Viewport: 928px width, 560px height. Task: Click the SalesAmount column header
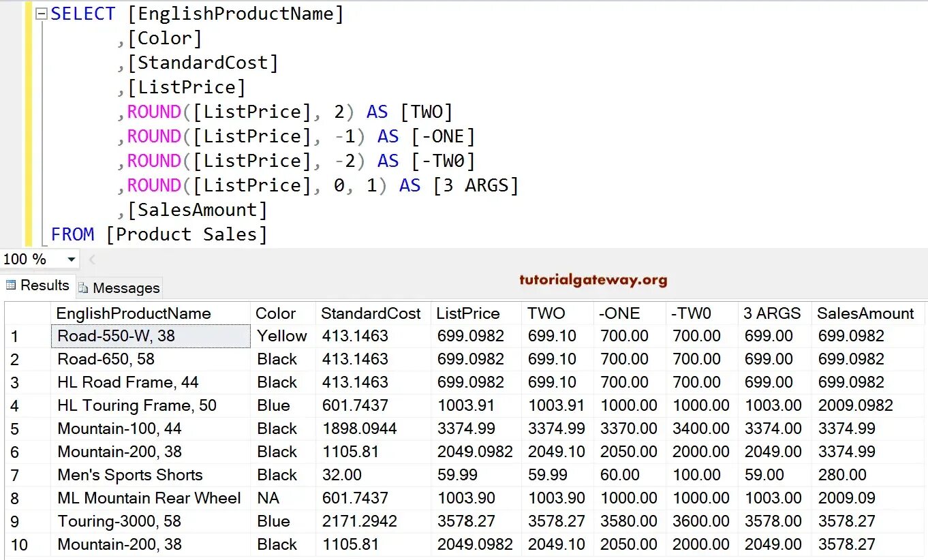pyautogui.click(x=869, y=313)
